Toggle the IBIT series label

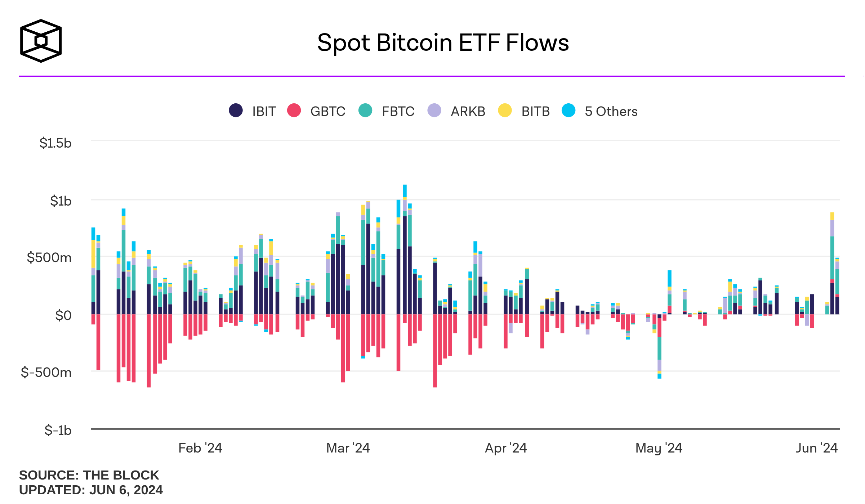(x=264, y=112)
